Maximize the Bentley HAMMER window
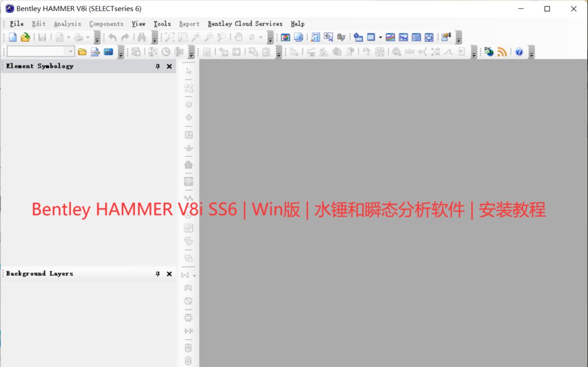 coord(547,9)
